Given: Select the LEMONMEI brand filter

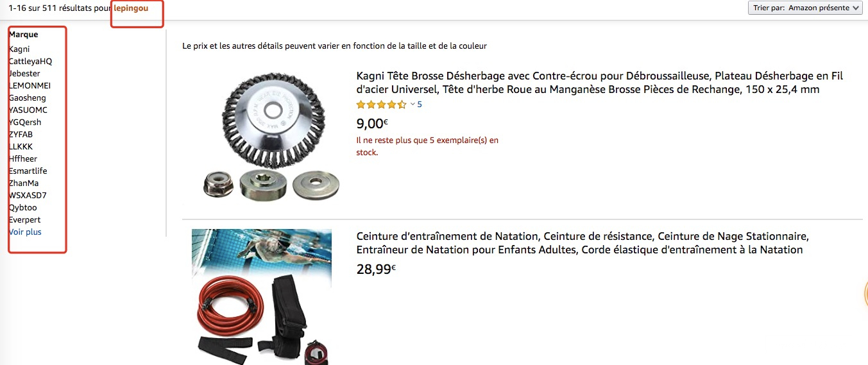Looking at the screenshot, I should [x=30, y=86].
